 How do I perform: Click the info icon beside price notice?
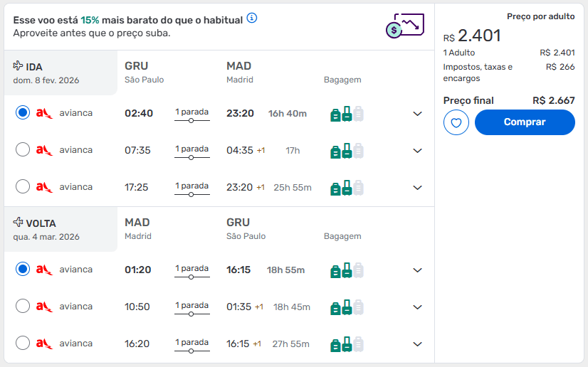pyautogui.click(x=252, y=18)
